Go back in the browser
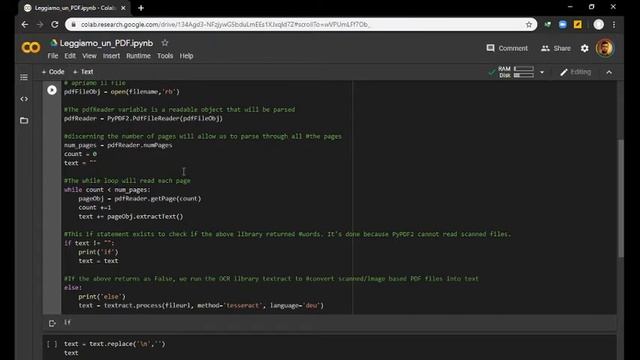640x360 pixels. coord(25,24)
